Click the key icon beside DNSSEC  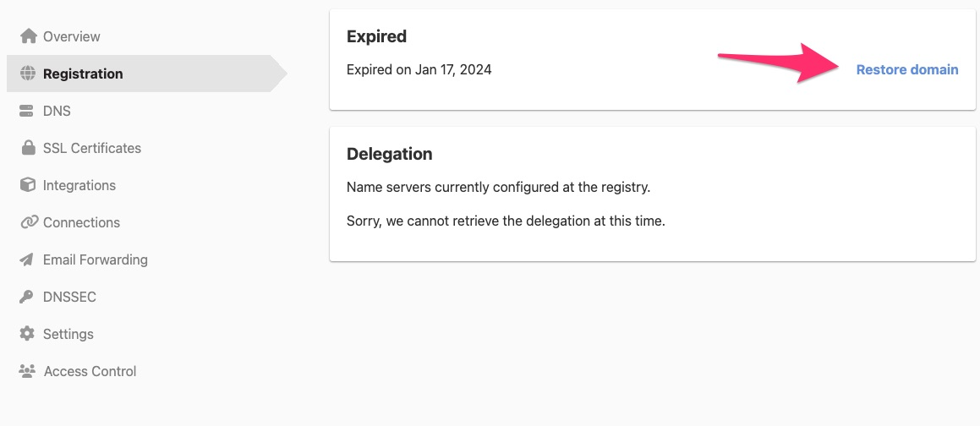click(27, 297)
